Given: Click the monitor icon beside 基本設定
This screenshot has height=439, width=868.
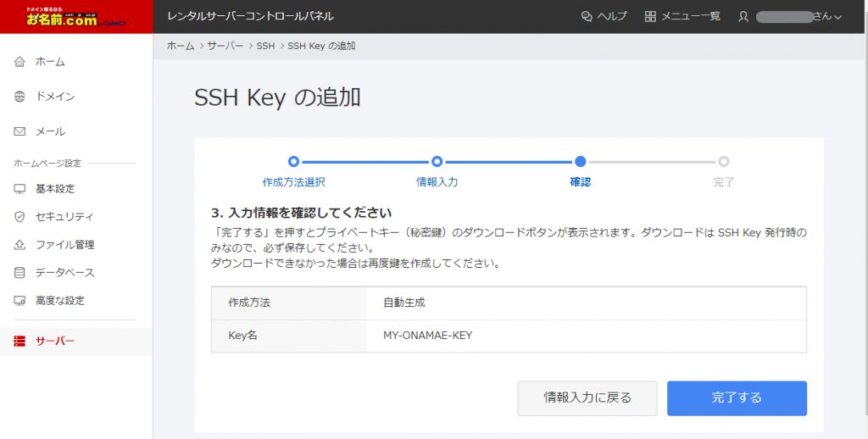Looking at the screenshot, I should (20, 189).
